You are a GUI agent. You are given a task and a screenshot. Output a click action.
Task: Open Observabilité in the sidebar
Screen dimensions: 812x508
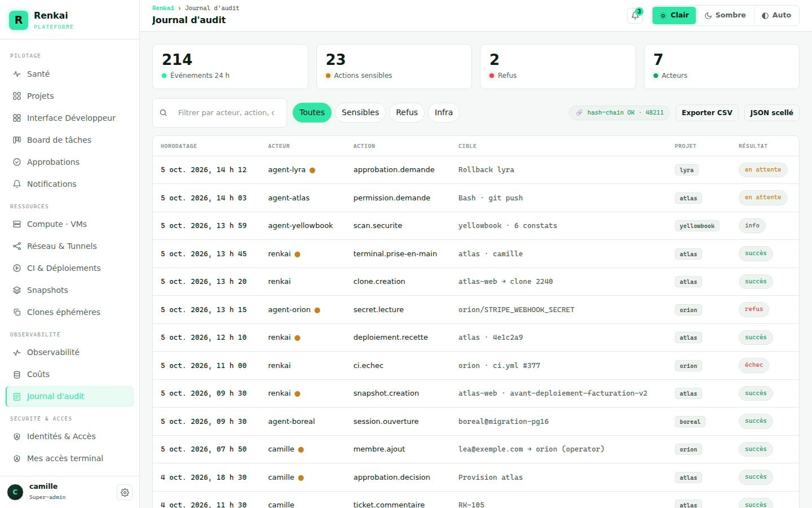pyautogui.click(x=70, y=352)
